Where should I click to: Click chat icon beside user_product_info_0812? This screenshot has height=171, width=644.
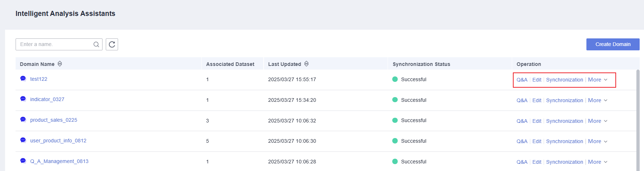tap(23, 140)
